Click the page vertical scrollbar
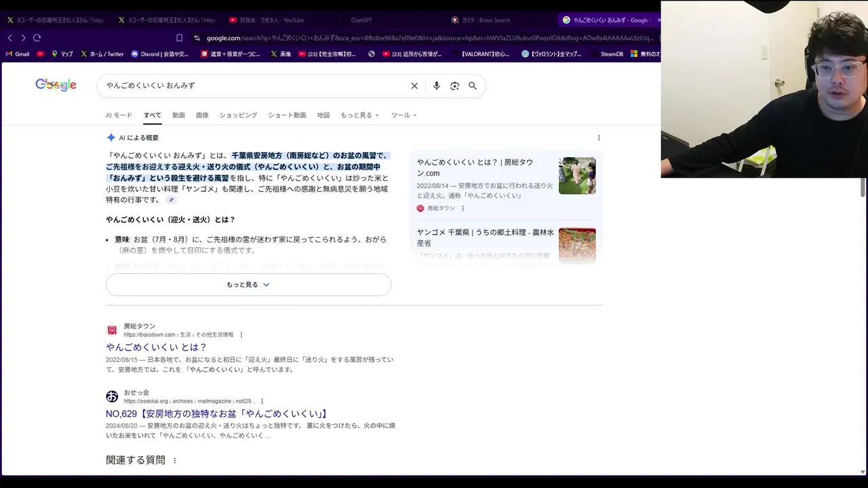Screen dimensions: 868x488 (863, 186)
